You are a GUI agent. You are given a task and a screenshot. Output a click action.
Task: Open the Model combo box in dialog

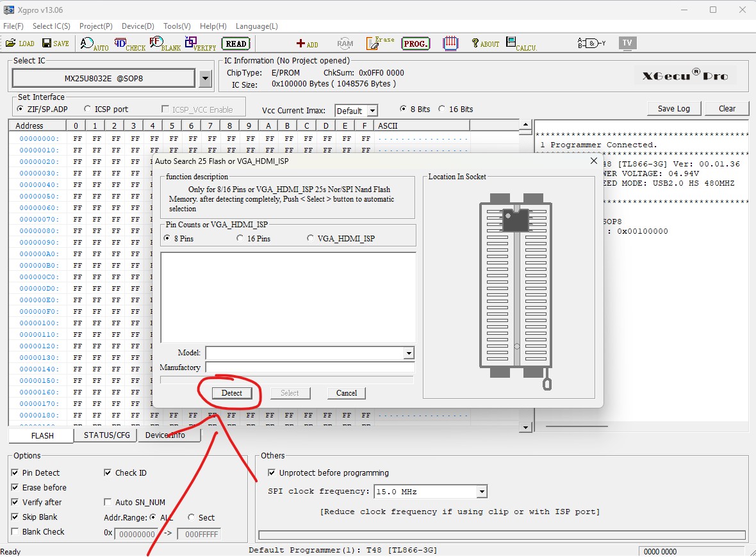pyautogui.click(x=408, y=353)
